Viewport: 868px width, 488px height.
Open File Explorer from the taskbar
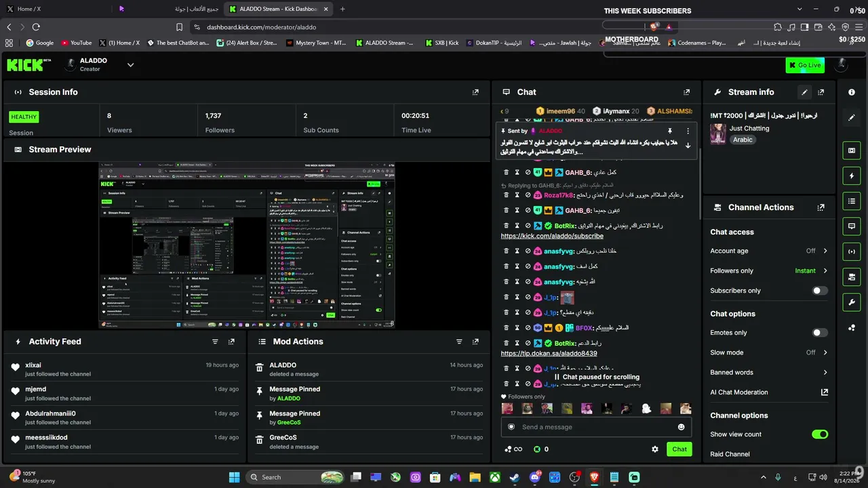[475, 477]
